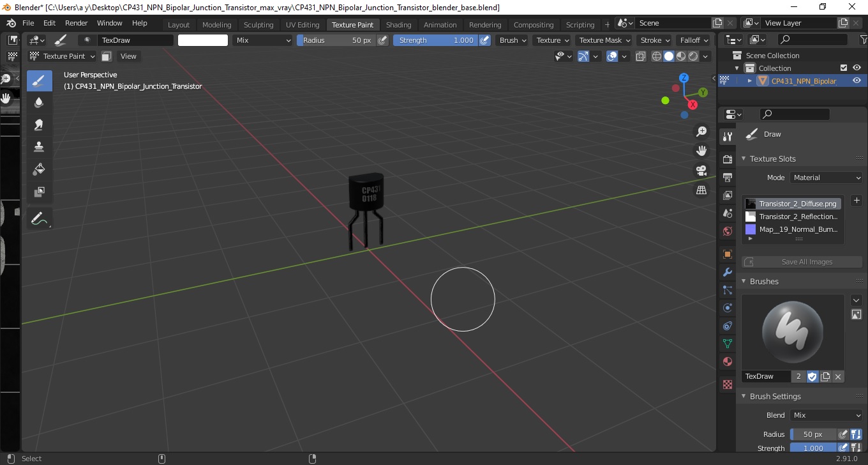868x465 pixels.
Task: Select the Smear tool
Action: point(39,125)
